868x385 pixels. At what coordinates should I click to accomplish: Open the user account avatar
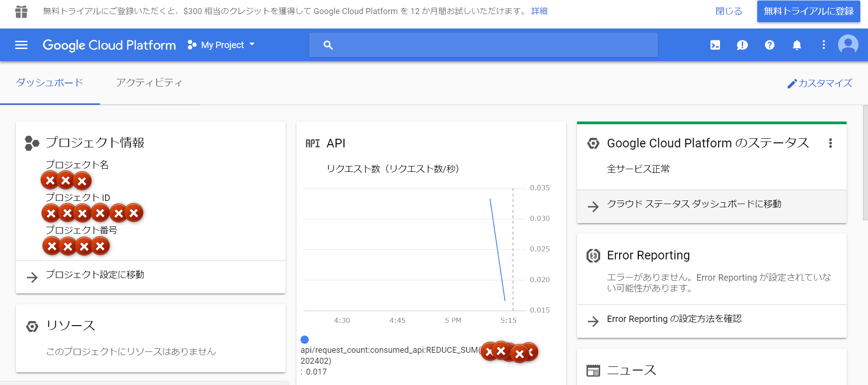coord(848,45)
